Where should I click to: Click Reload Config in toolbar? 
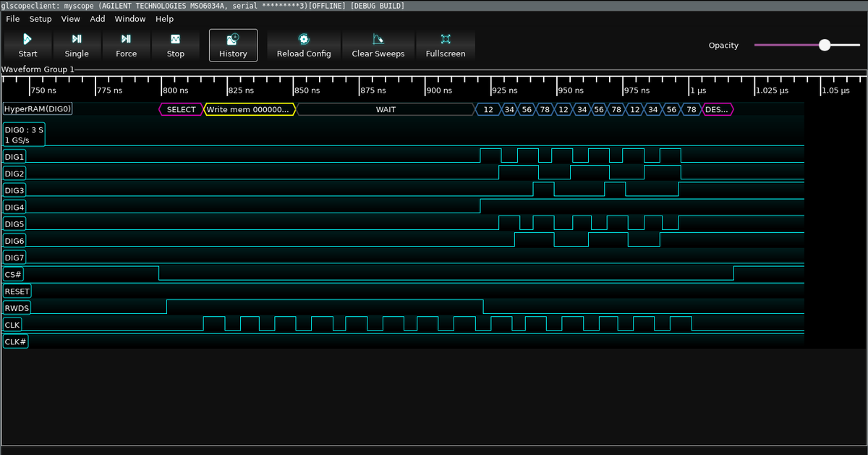pyautogui.click(x=304, y=45)
